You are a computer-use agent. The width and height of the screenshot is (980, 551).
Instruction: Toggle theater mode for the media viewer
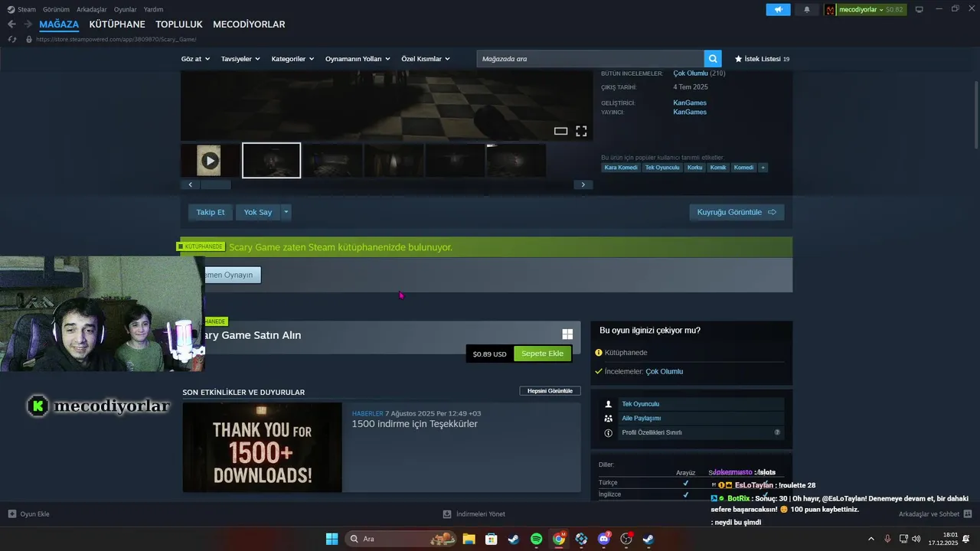560,132
